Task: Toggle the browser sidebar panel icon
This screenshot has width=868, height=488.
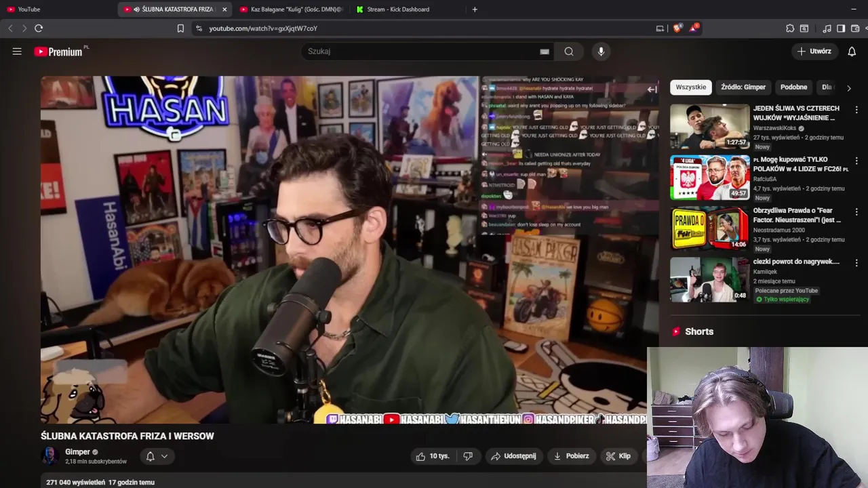Action: click(841, 28)
